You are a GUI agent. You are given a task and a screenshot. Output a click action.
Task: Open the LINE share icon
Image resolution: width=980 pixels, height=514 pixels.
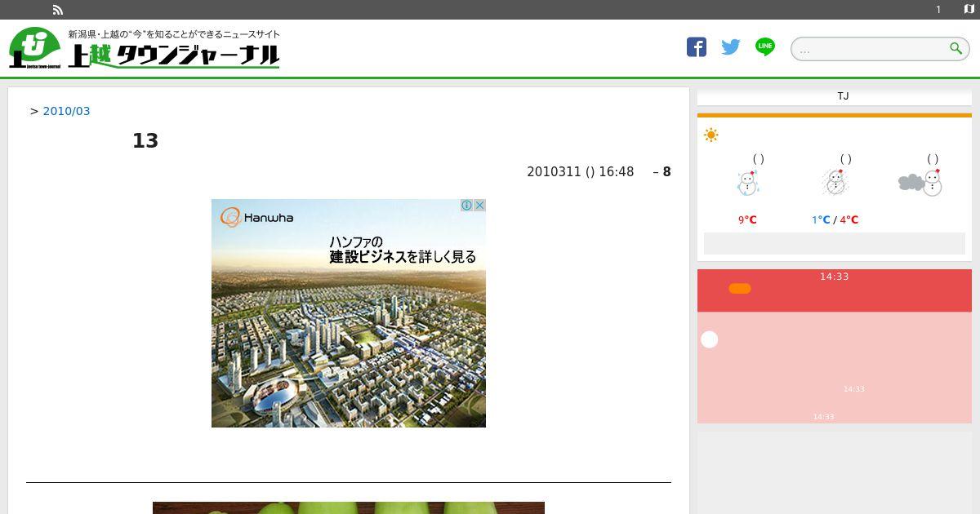click(765, 47)
